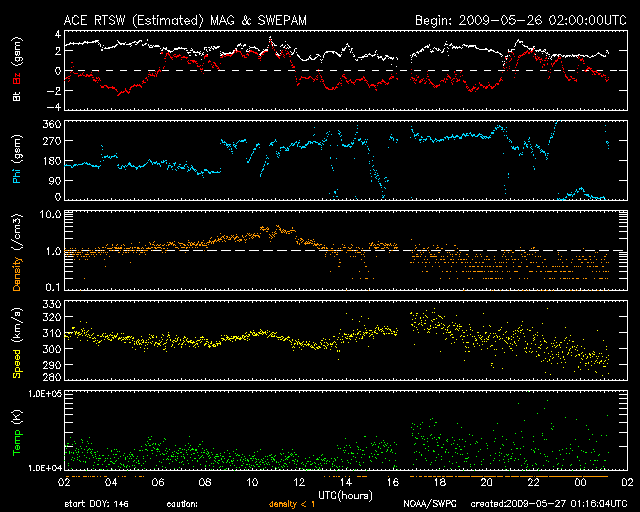The image size is (640, 512).
Task: Click the cyan 'Phi' axis label
Action: (17, 174)
